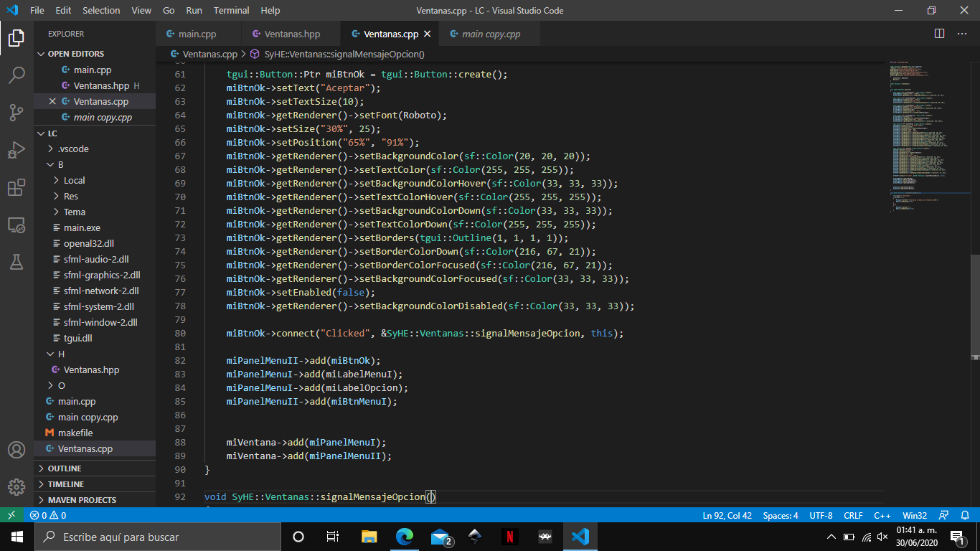Change the CRLF line ending setting
The width and height of the screenshot is (980, 551).
point(853,514)
